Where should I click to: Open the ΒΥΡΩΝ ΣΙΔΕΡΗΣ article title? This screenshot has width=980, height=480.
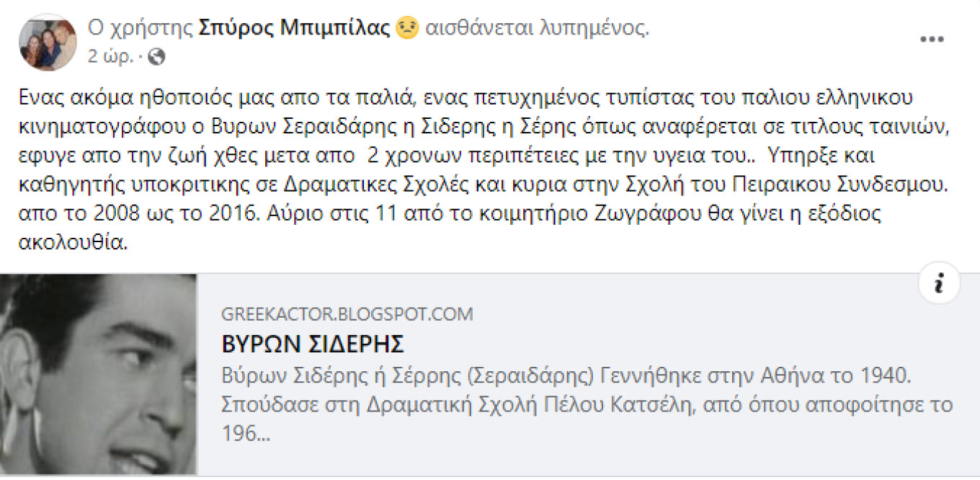(313, 345)
